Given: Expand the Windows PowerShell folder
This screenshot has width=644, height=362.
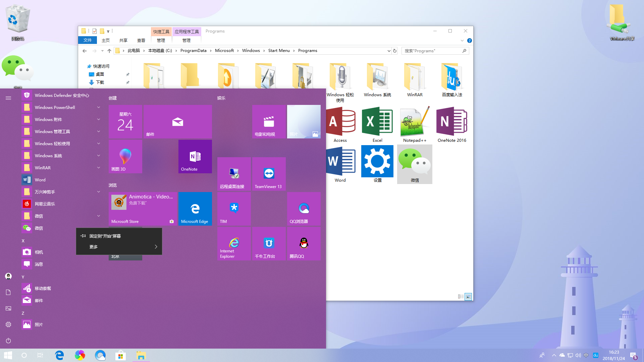Looking at the screenshot, I should click(99, 107).
